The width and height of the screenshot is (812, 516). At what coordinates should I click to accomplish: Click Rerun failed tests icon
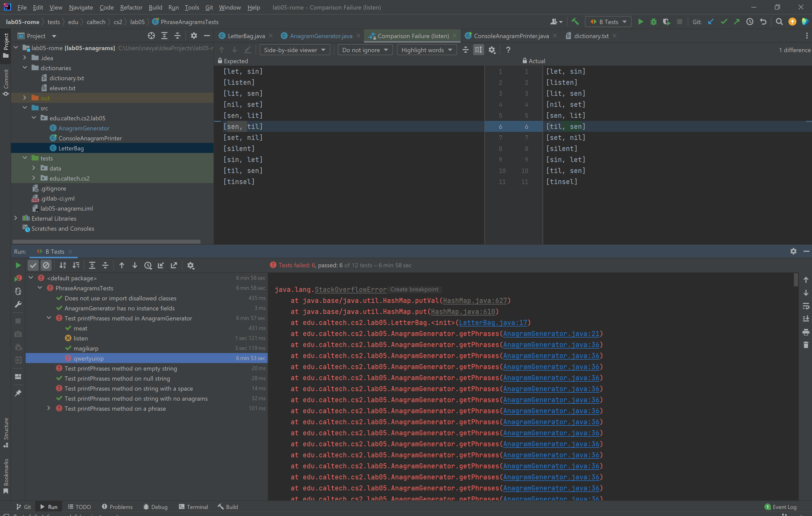pyautogui.click(x=18, y=278)
